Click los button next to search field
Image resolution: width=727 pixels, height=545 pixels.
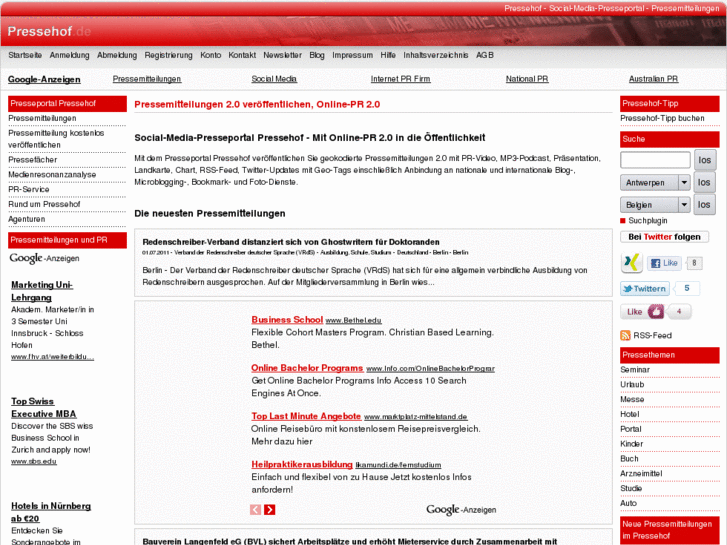[x=705, y=160]
